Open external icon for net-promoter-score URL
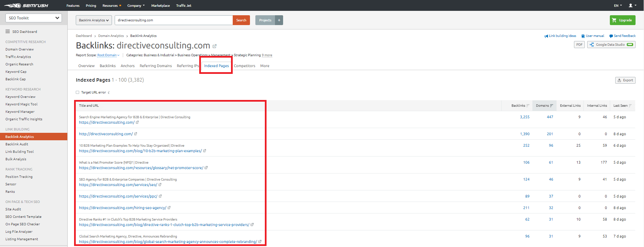This screenshot has width=644, height=247. [x=206, y=168]
